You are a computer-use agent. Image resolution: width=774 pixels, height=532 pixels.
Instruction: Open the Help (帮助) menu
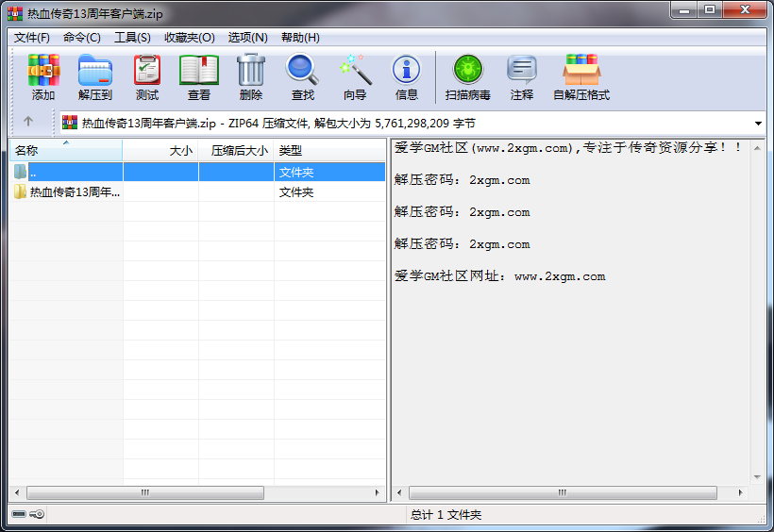click(x=300, y=38)
